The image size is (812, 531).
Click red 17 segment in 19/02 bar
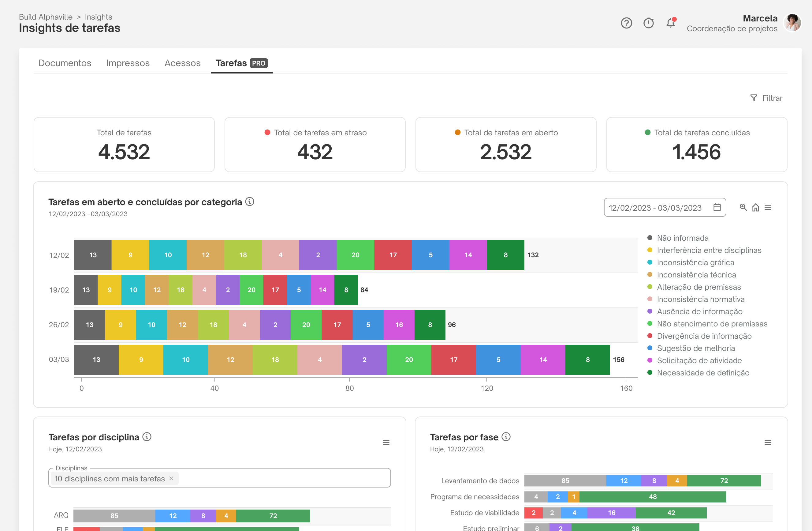pos(275,290)
